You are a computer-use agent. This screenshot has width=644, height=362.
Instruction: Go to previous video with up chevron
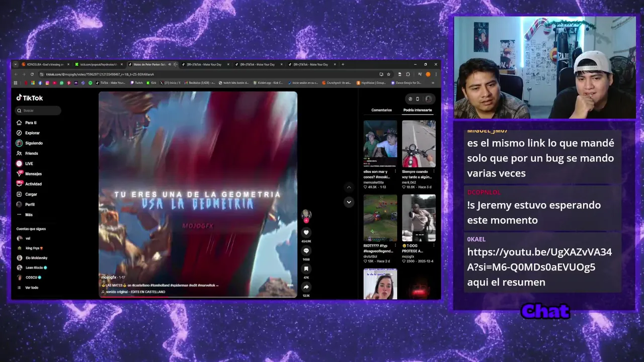(x=349, y=187)
